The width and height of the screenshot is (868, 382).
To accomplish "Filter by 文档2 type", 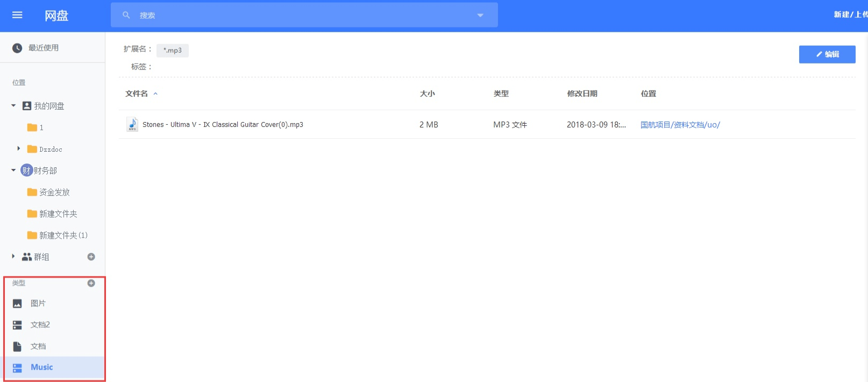I will point(40,324).
